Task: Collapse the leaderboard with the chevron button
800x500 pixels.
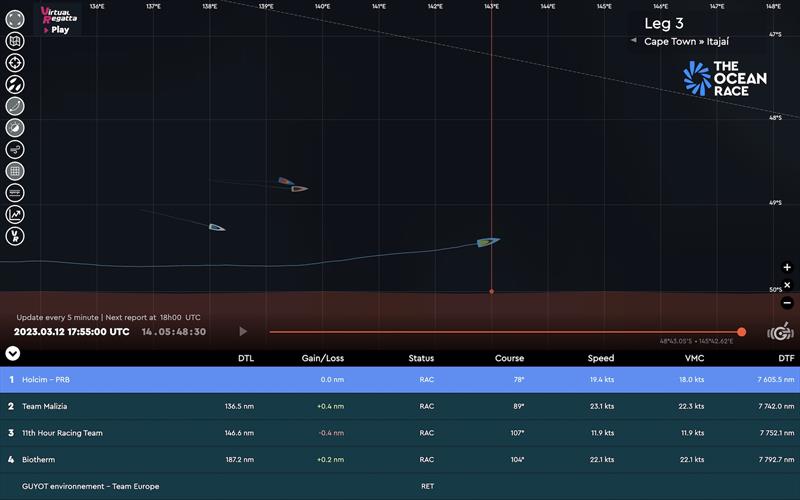Action: (x=13, y=353)
